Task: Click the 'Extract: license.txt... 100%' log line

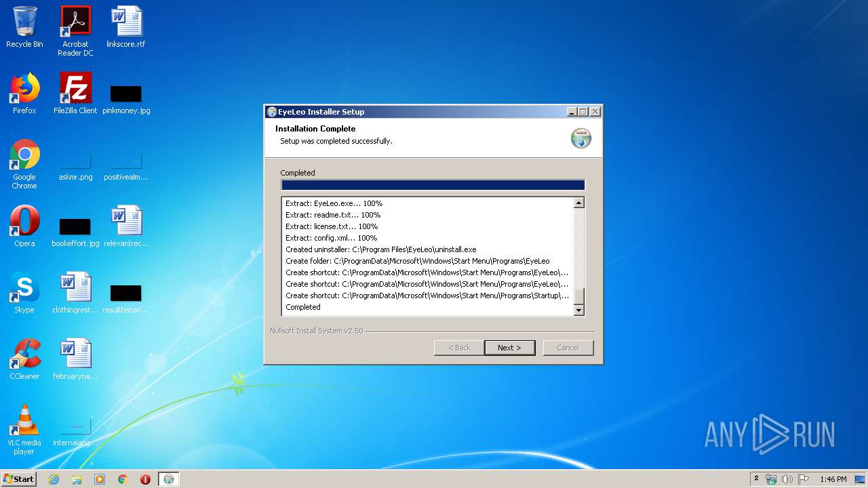Action: pos(332,226)
